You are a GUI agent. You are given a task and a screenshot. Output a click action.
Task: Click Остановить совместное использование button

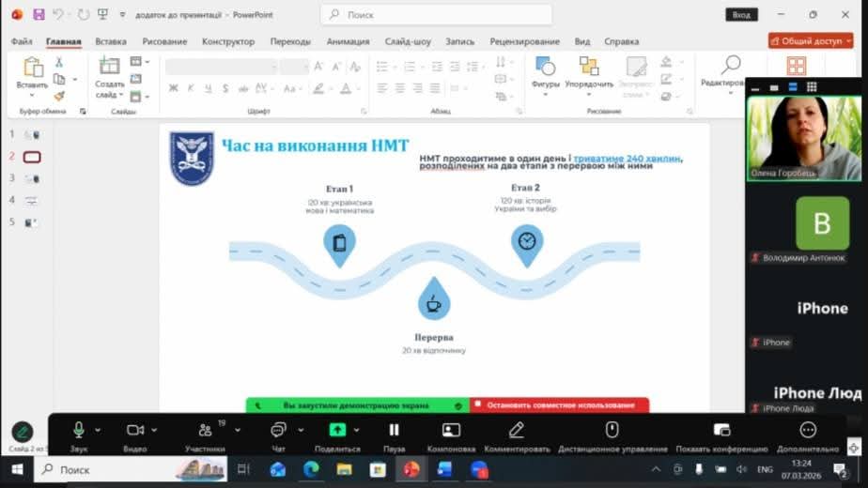point(560,405)
